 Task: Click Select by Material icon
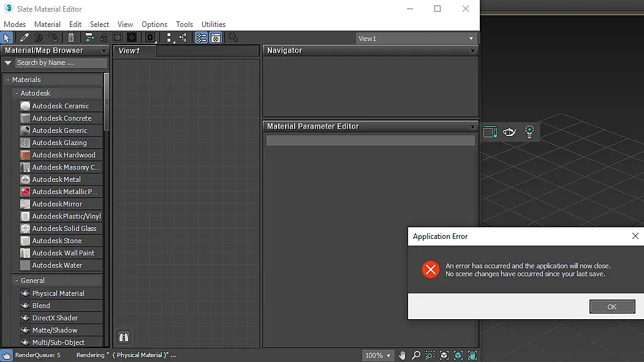click(233, 38)
